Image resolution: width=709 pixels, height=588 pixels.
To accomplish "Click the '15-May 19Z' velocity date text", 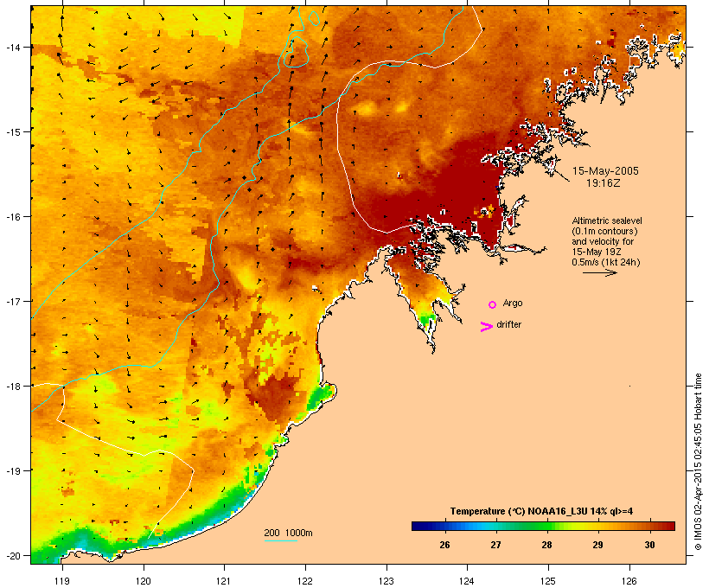I will [597, 252].
